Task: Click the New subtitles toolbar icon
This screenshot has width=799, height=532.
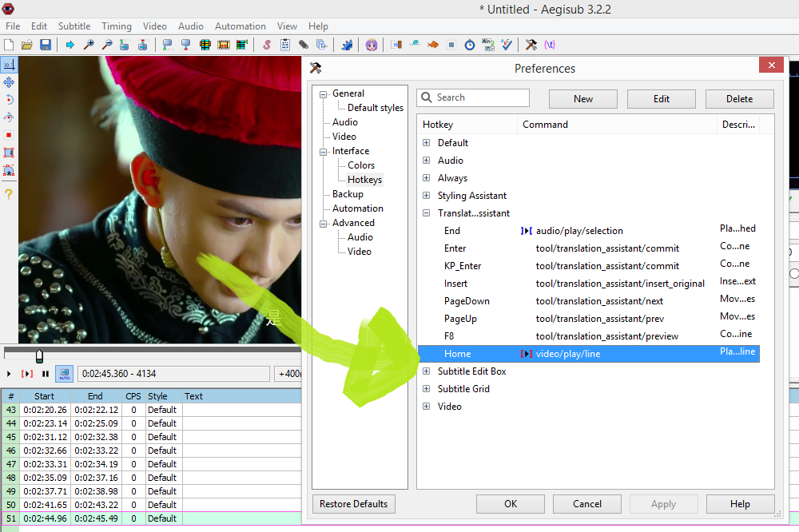Action: click(9, 45)
